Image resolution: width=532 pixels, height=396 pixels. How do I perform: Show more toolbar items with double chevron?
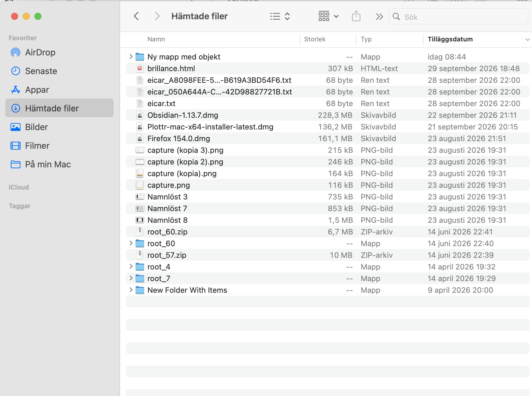point(379,17)
